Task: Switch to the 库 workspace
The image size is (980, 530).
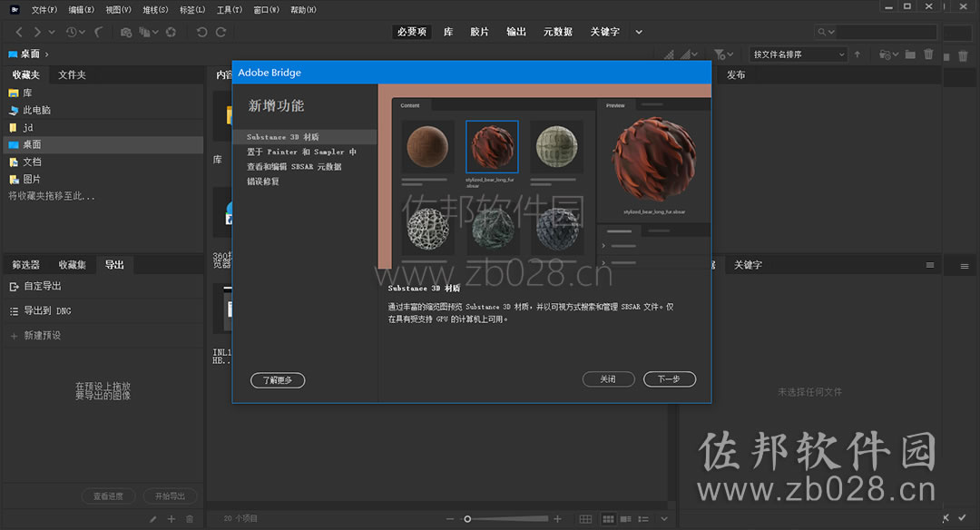Action: pyautogui.click(x=448, y=32)
